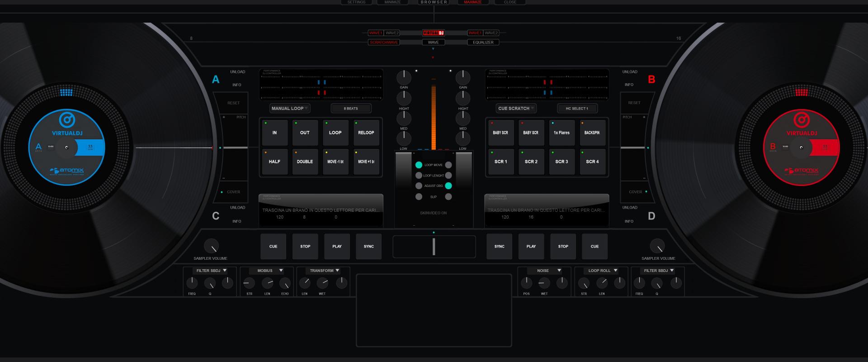Click UNLOAD for deck A
Image resolution: width=868 pixels, height=362 pixels.
(x=238, y=72)
